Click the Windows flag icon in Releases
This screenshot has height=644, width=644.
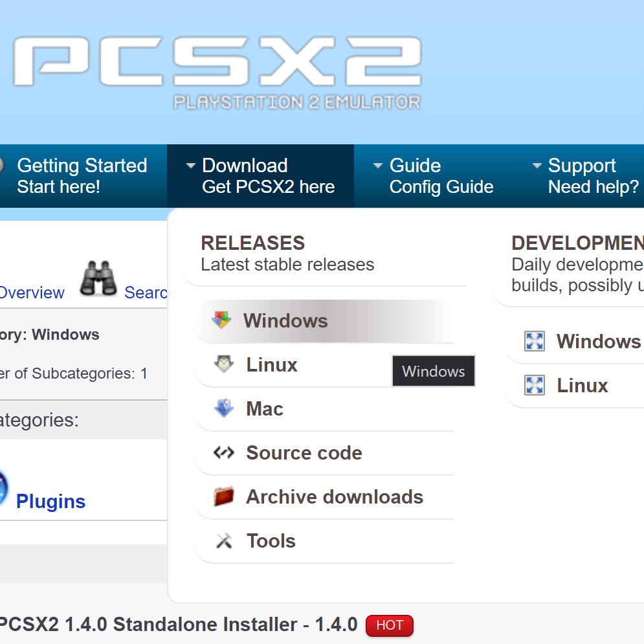tap(221, 320)
